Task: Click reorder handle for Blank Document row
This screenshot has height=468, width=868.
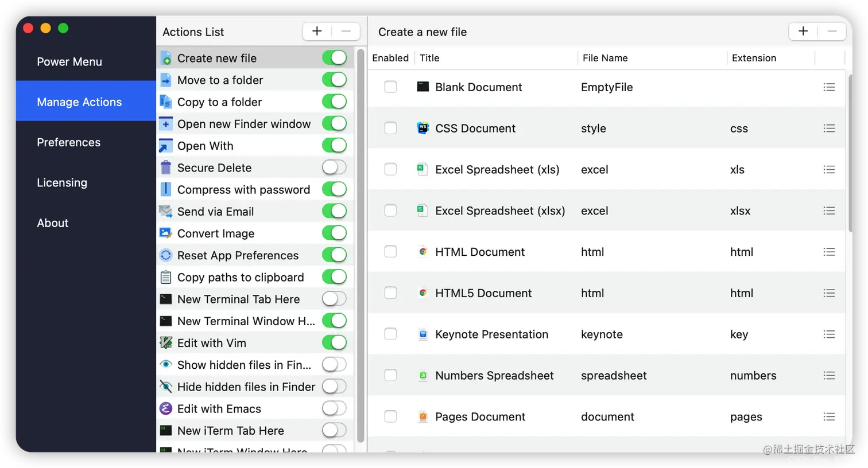Action: [x=829, y=87]
